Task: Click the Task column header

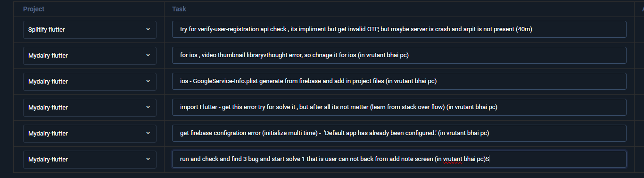Action: click(179, 9)
